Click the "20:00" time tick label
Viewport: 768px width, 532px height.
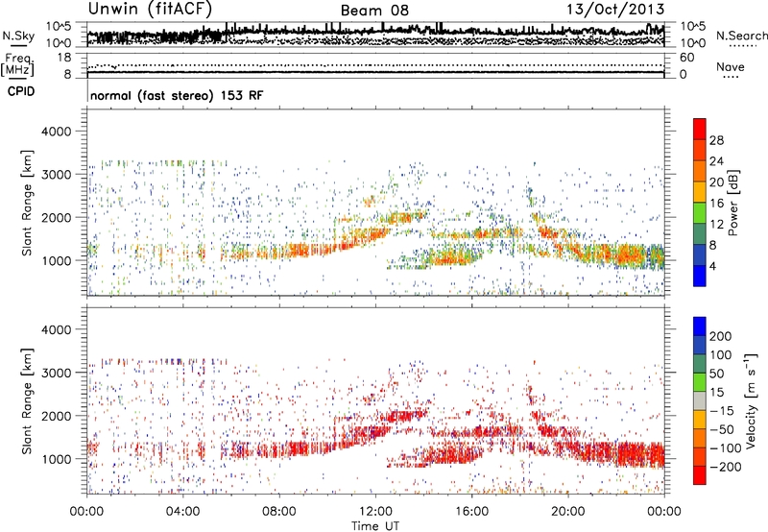[567, 512]
